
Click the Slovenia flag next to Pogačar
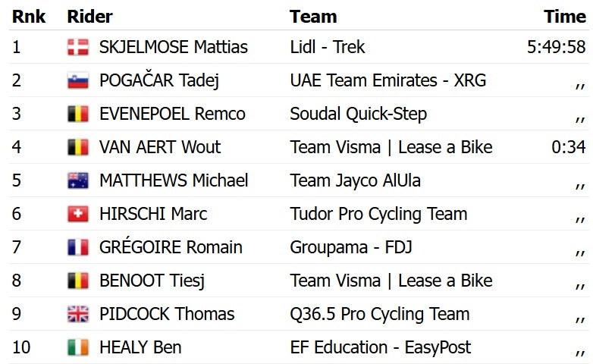(78, 80)
